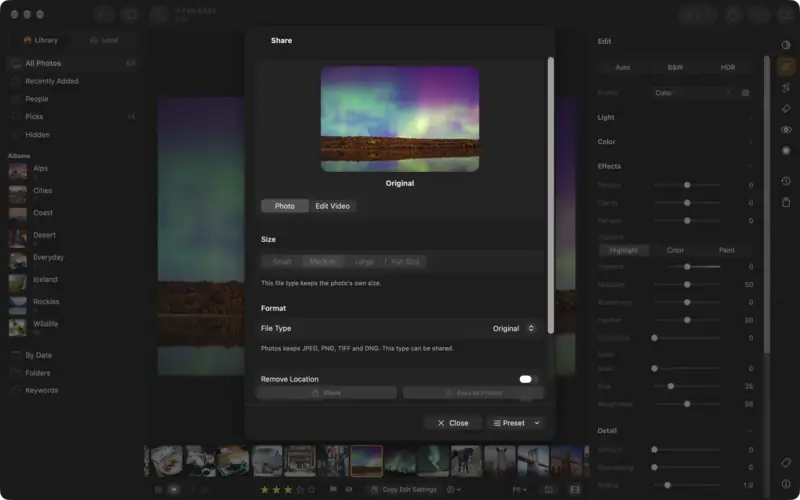Click the aurora preview thumbnail labeled Original
This screenshot has width=800, height=500.
(x=400, y=119)
